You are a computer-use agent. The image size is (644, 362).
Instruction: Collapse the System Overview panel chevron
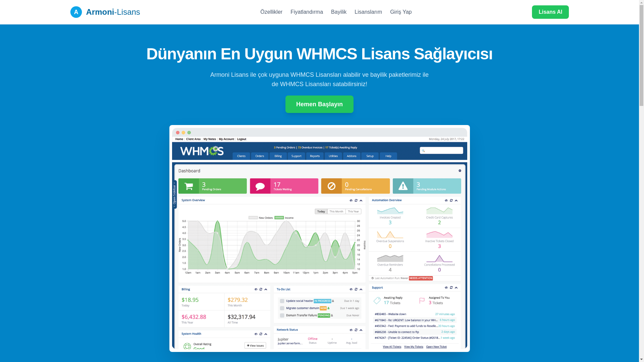click(361, 200)
